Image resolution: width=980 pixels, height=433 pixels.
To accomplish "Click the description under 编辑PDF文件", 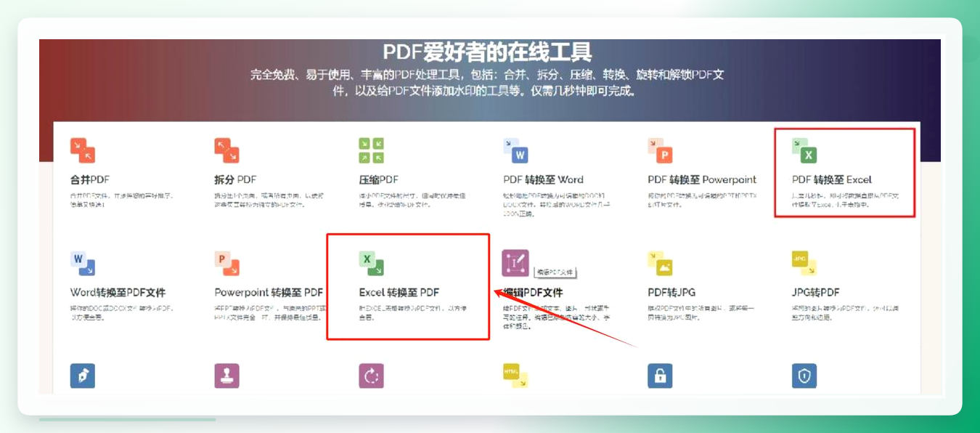I will click(556, 317).
